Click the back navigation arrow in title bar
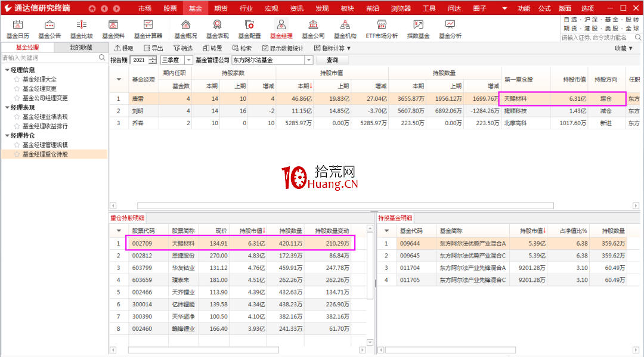The height and width of the screenshot is (357, 644). [x=104, y=8]
